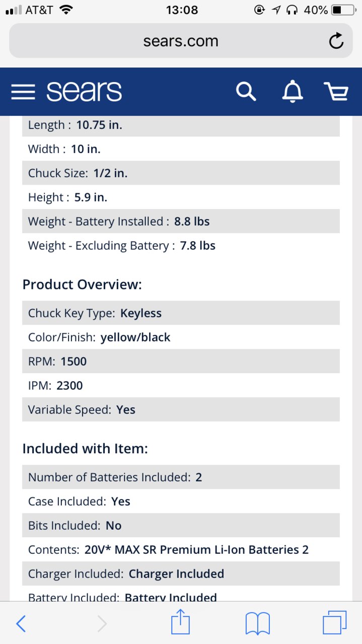Screen dimensions: 362x644
Task: Reload the page with refresh icon
Action: click(x=336, y=41)
